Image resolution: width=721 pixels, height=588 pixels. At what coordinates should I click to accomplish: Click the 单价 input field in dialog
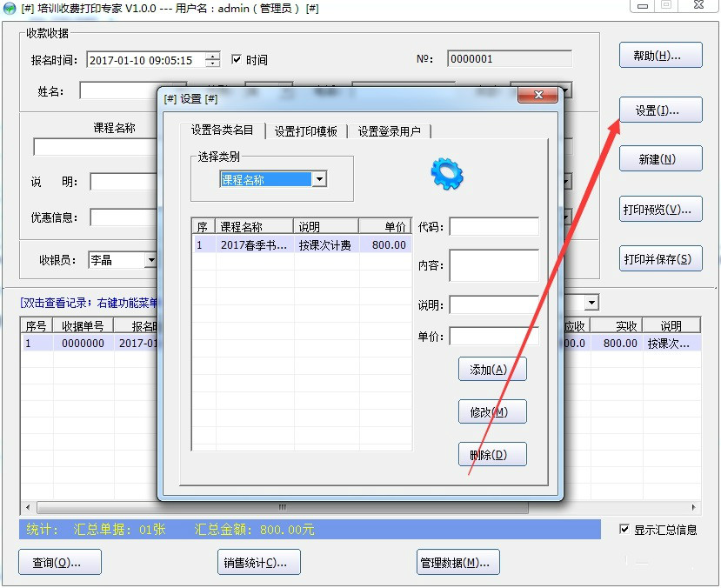(494, 336)
